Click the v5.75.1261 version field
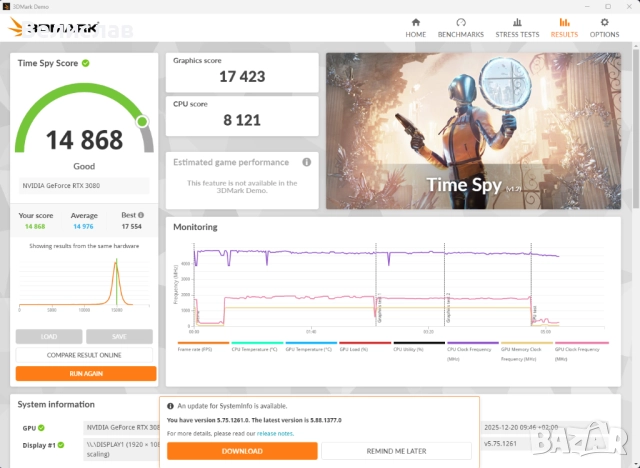 pyautogui.click(x=500, y=444)
